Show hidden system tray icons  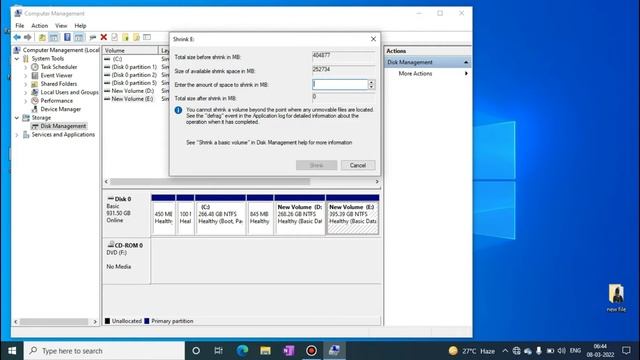pyautogui.click(x=505, y=351)
